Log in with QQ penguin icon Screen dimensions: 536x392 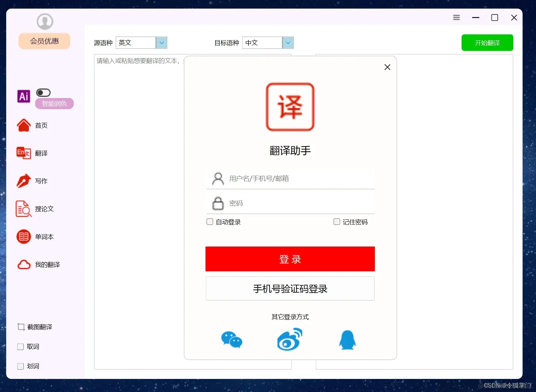(x=347, y=340)
